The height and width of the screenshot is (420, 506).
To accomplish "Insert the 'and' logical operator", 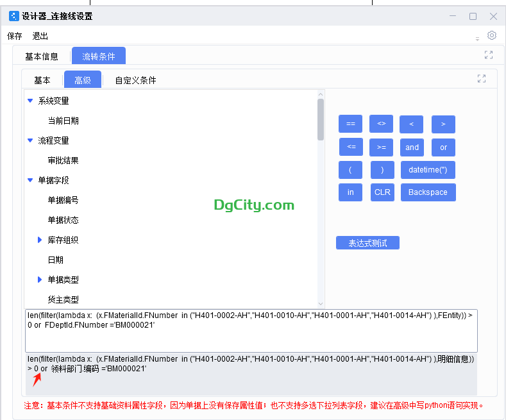I will tap(412, 147).
